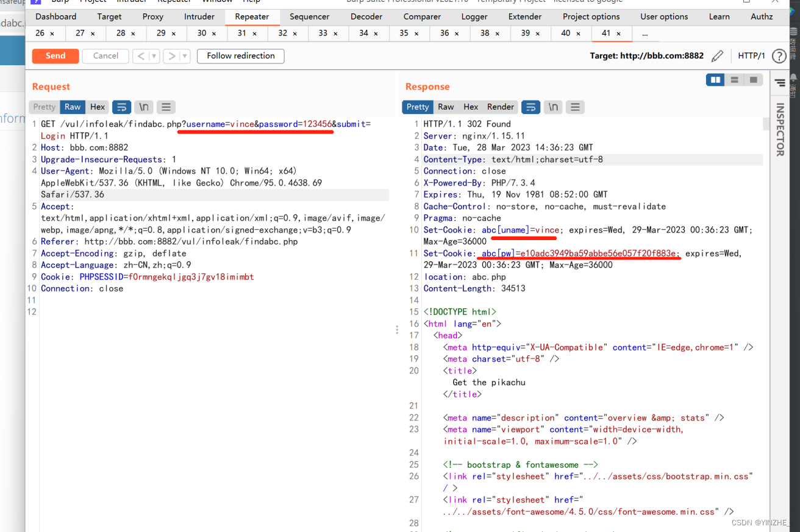Show more Repeater tabs via ellipsis
800x532 pixels.
645,33
